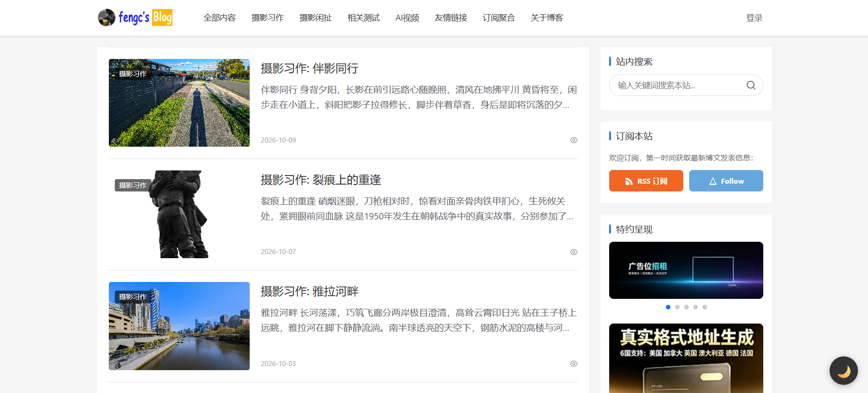Viewport: 868px width, 393px height.
Task: Select the fifth carousel dot
Action: click(705, 307)
